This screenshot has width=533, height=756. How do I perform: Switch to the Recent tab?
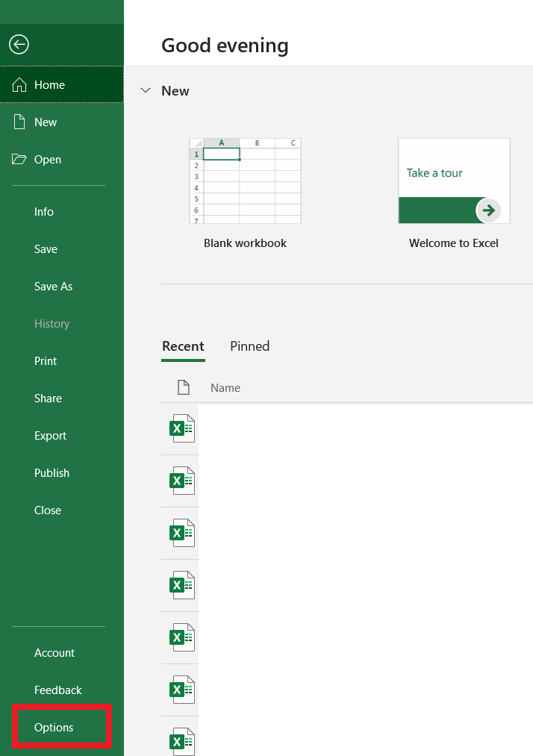(x=184, y=346)
